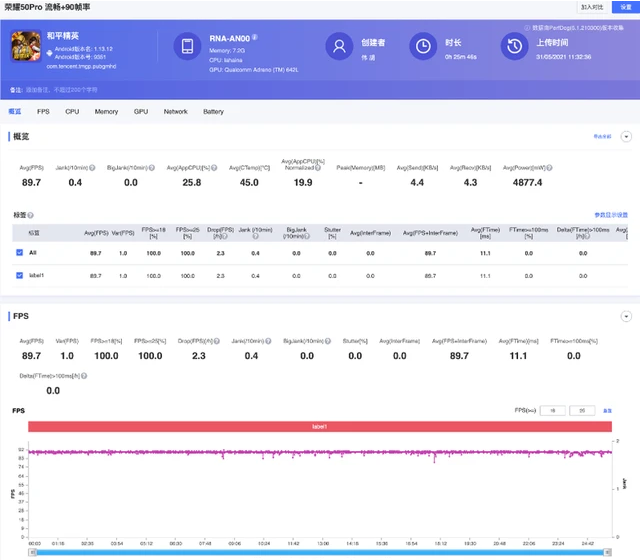Viewport: 640px width, 560px height.
Task: Click the info icon next to RNA-AN00
Action: [x=255, y=37]
